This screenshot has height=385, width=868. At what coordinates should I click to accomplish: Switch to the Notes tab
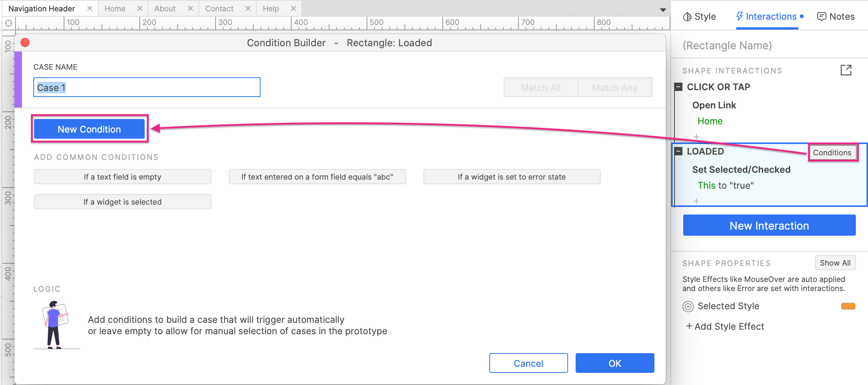click(836, 17)
